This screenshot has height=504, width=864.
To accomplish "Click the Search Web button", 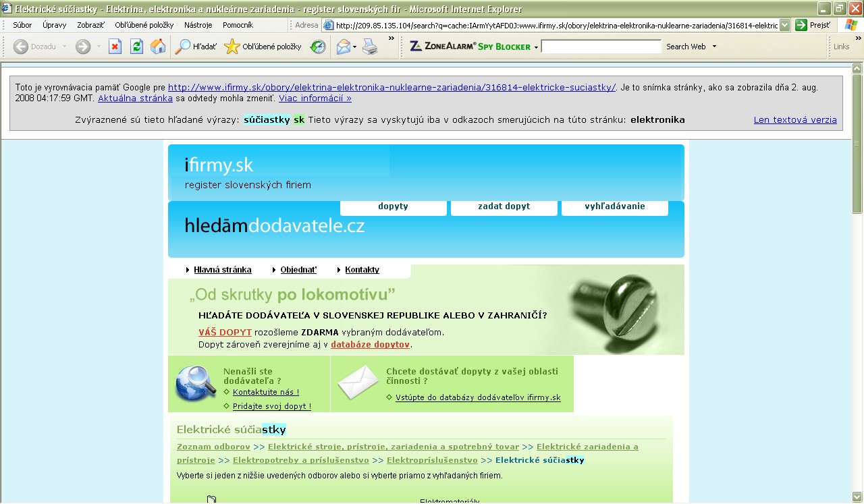I will coord(686,47).
